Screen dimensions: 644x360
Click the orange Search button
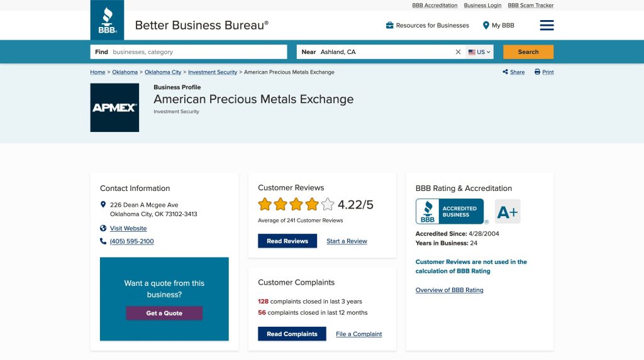(x=528, y=52)
